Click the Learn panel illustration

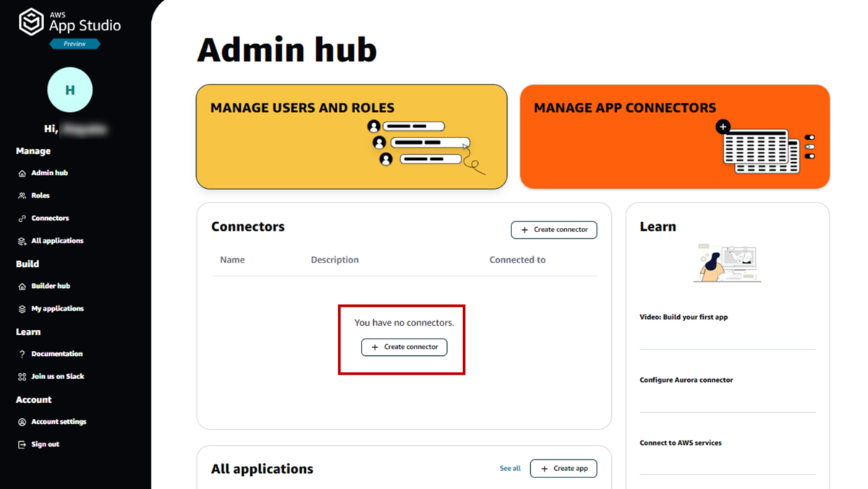coord(727,263)
